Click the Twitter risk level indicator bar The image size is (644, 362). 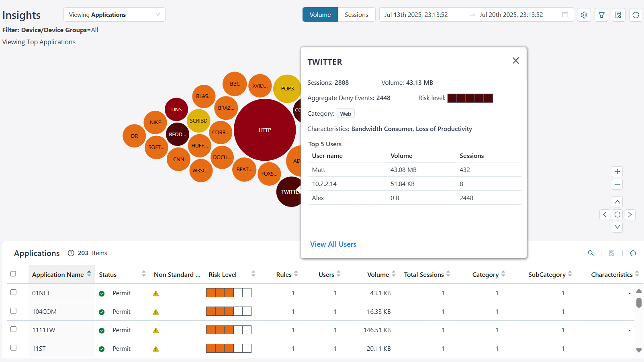[470, 98]
